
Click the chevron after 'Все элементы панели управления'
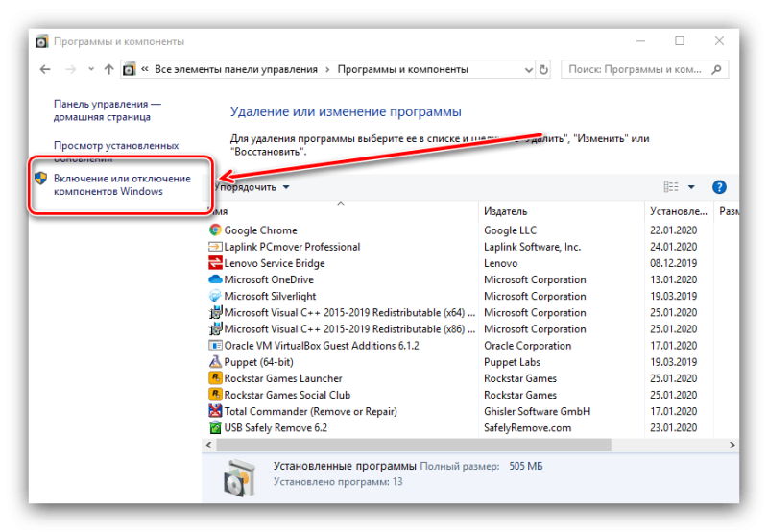(327, 70)
